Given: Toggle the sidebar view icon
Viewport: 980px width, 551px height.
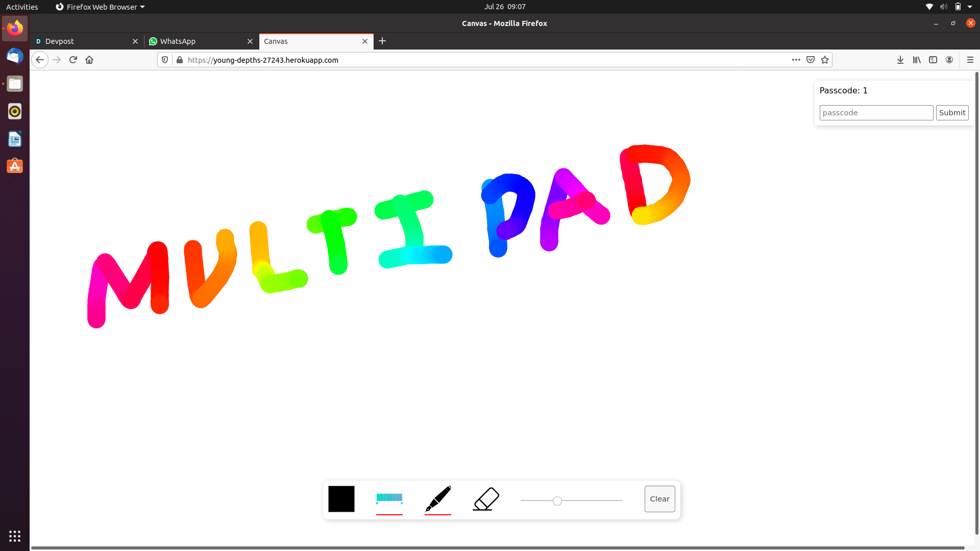Looking at the screenshot, I should pos(933,60).
